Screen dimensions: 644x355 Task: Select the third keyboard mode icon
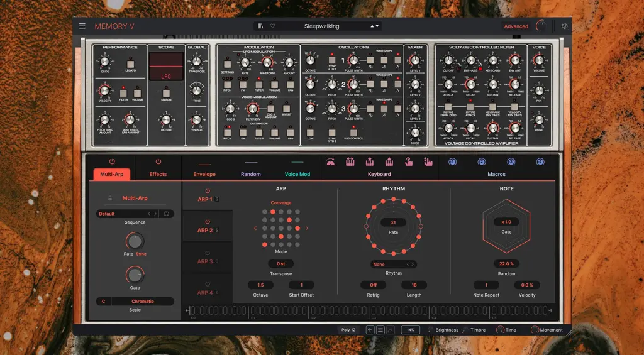[370, 162]
